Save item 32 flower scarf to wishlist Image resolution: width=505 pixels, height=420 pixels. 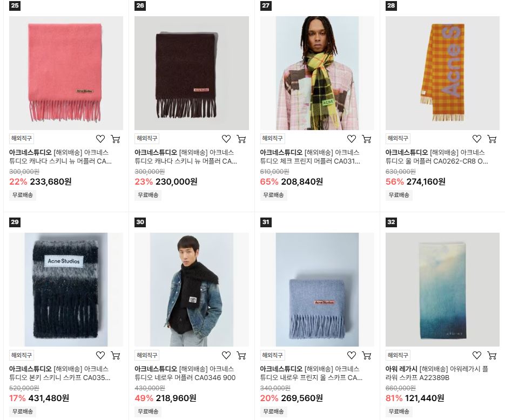(477, 355)
